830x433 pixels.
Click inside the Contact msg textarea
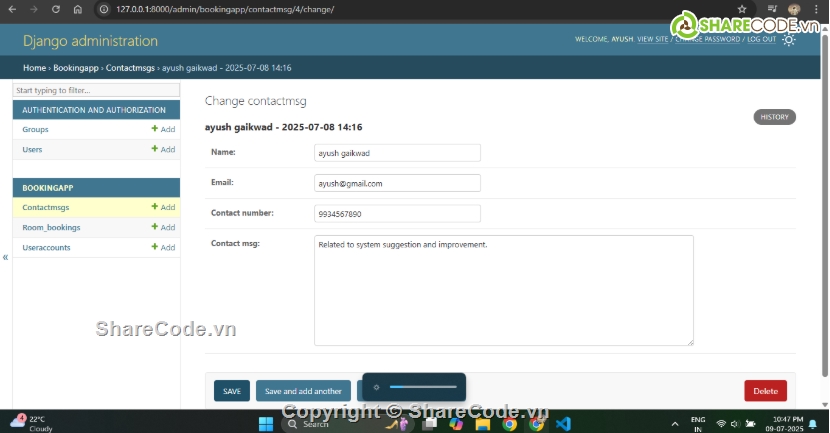pos(503,291)
